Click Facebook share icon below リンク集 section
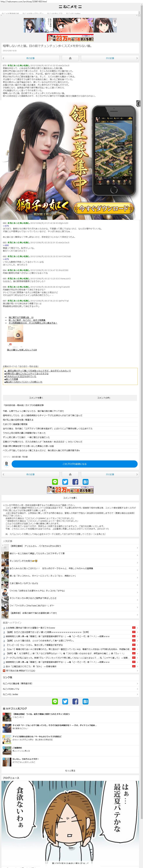The image size is (143, 868). pos(75,701)
